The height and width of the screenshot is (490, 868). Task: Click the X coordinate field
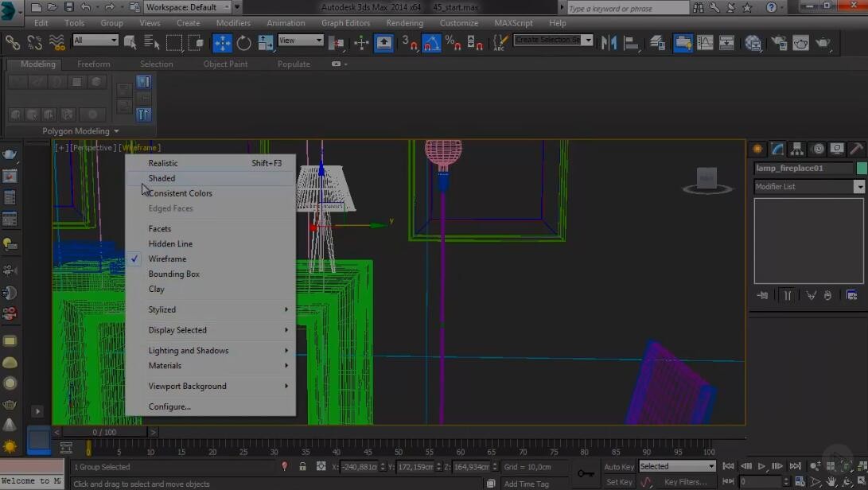pyautogui.click(x=359, y=467)
